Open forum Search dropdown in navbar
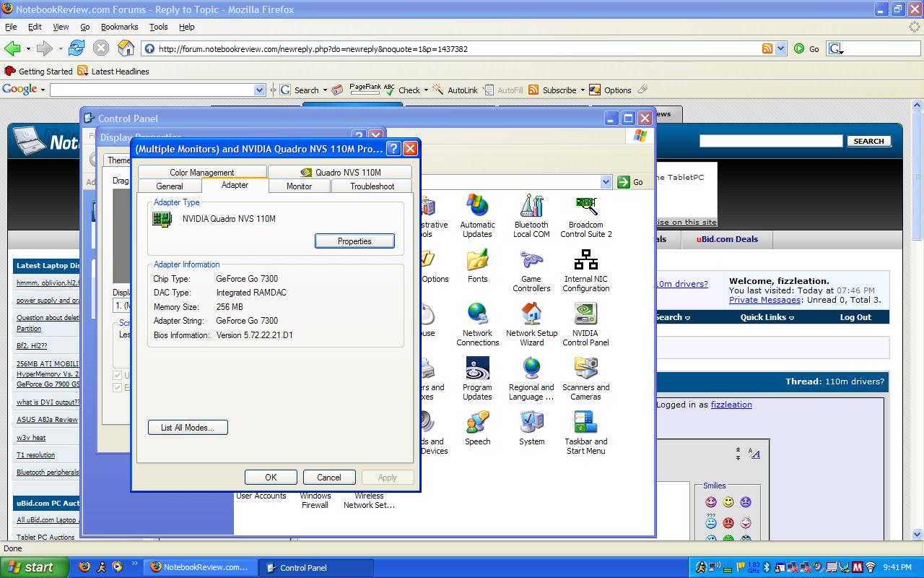924x578 pixels. tap(673, 317)
